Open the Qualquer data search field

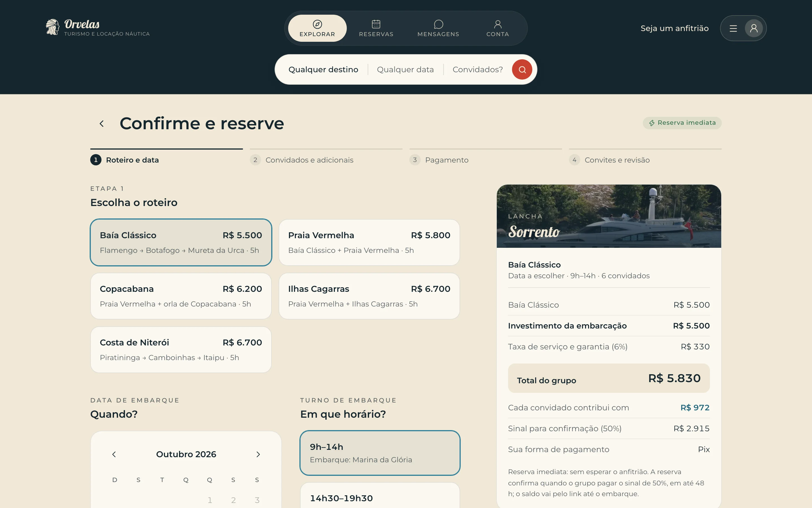(x=405, y=69)
